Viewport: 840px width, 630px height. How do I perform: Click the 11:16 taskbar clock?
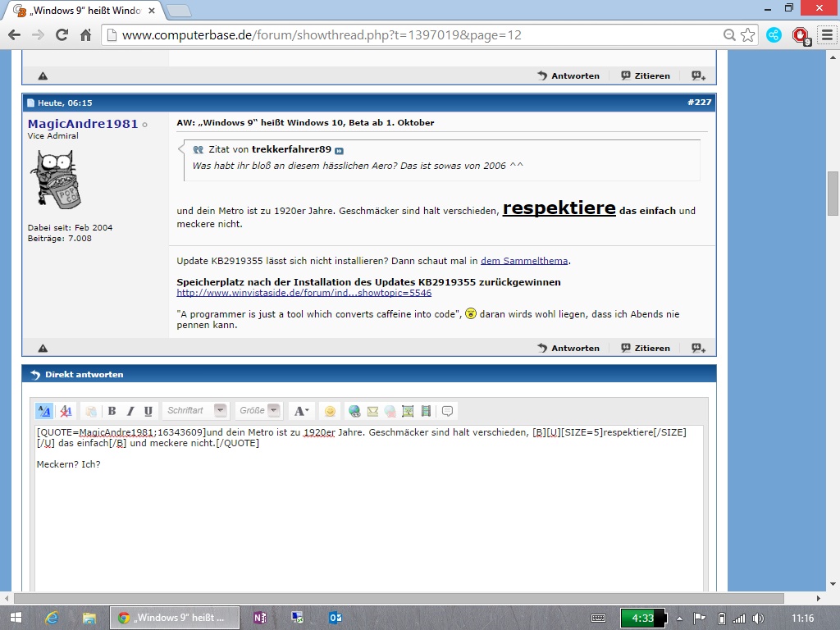(x=802, y=619)
